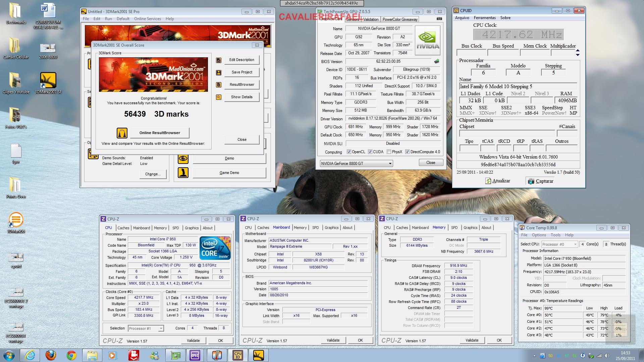644x362 pixels.
Task: Toggle the CUDA checkbox in GPU-Z
Action: click(370, 152)
